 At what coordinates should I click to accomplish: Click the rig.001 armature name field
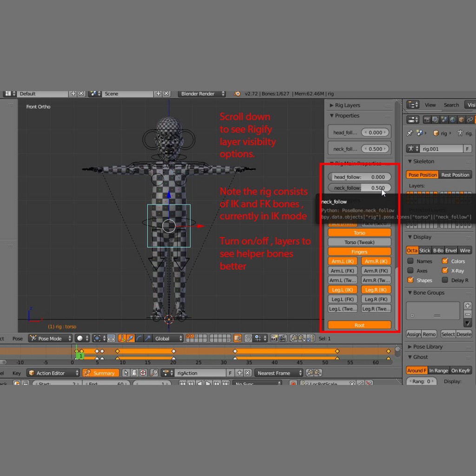click(442, 149)
